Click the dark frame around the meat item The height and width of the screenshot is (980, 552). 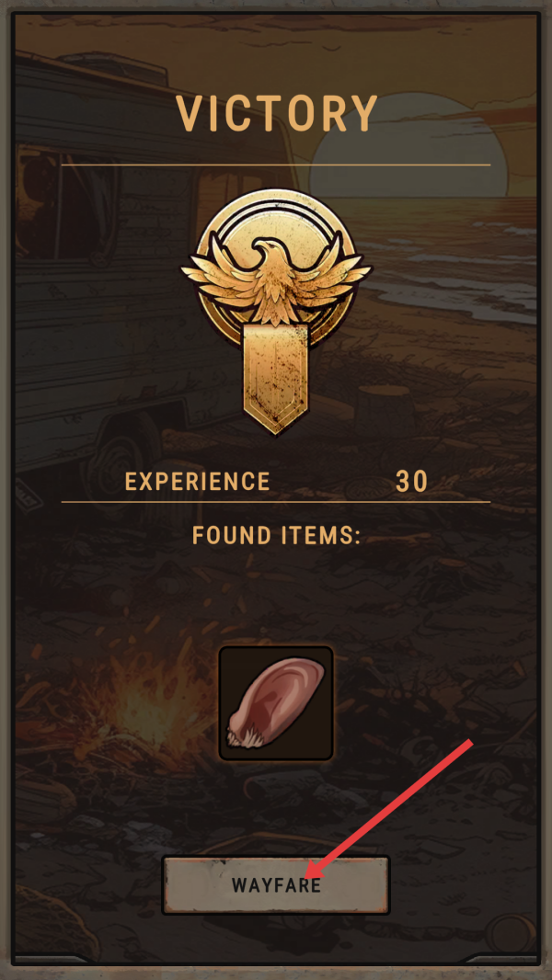[276, 703]
